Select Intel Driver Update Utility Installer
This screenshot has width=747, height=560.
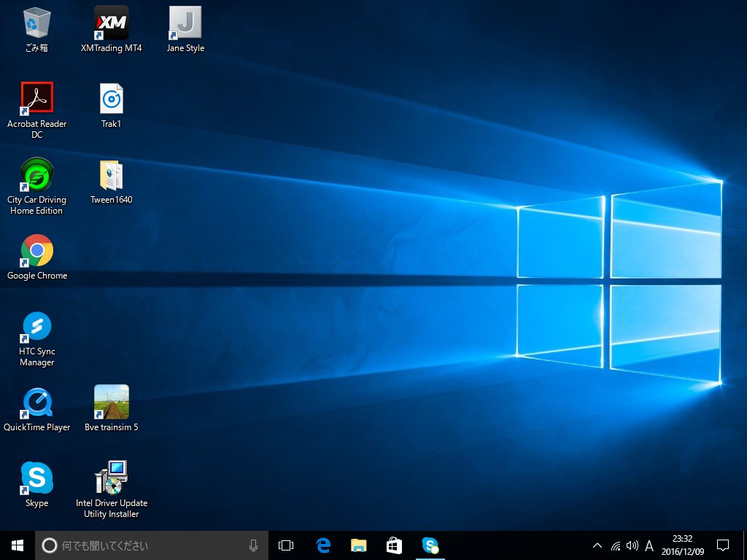point(111,478)
